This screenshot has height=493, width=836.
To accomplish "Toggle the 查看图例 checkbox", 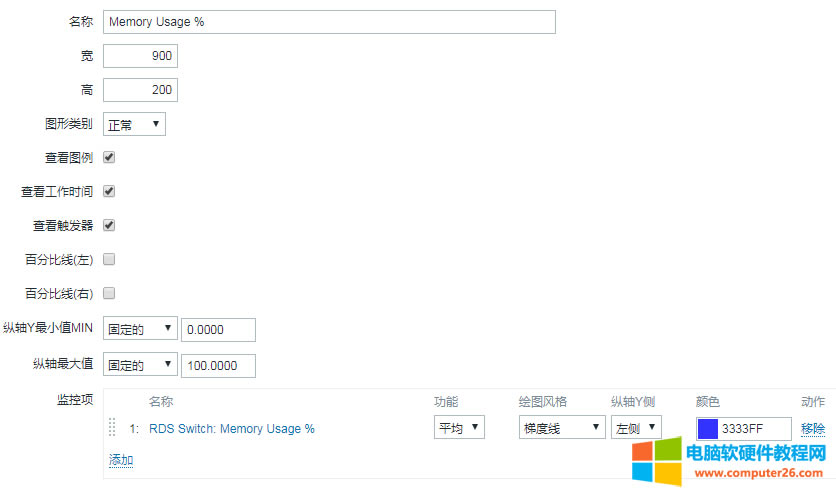I will coord(110,157).
